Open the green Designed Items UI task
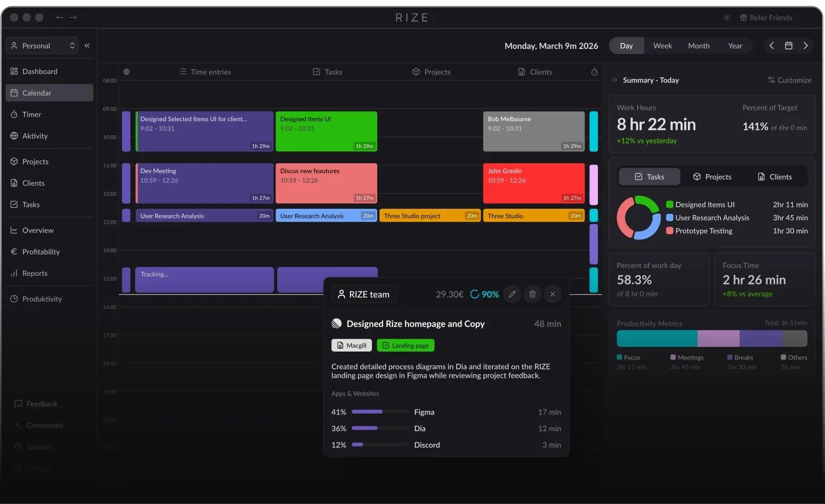Image resolution: width=825 pixels, height=504 pixels. pyautogui.click(x=326, y=131)
